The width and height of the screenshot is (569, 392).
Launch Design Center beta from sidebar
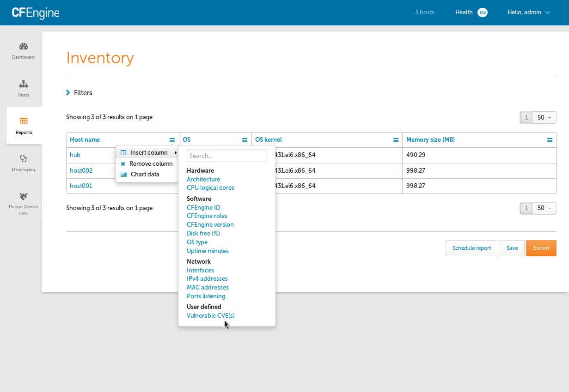tap(23, 202)
